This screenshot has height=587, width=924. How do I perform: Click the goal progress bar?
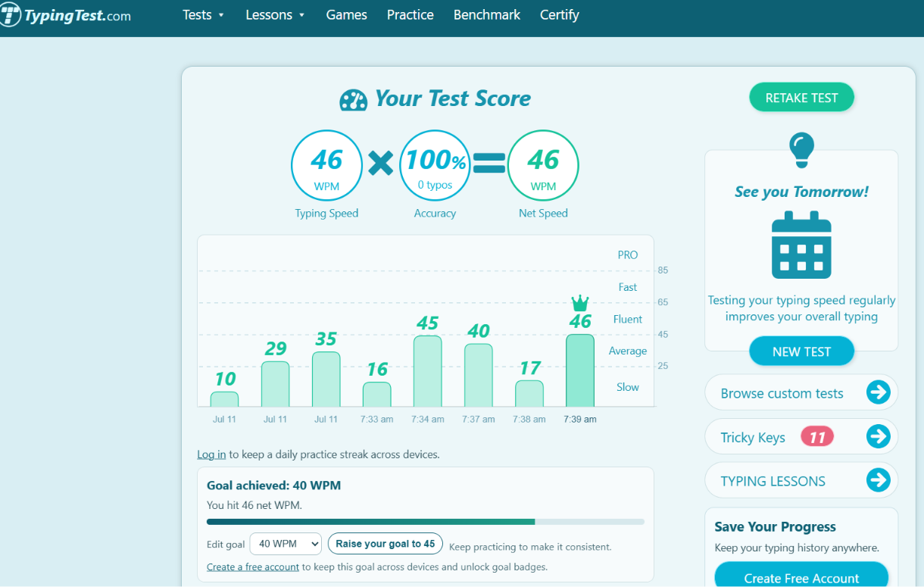click(x=426, y=522)
